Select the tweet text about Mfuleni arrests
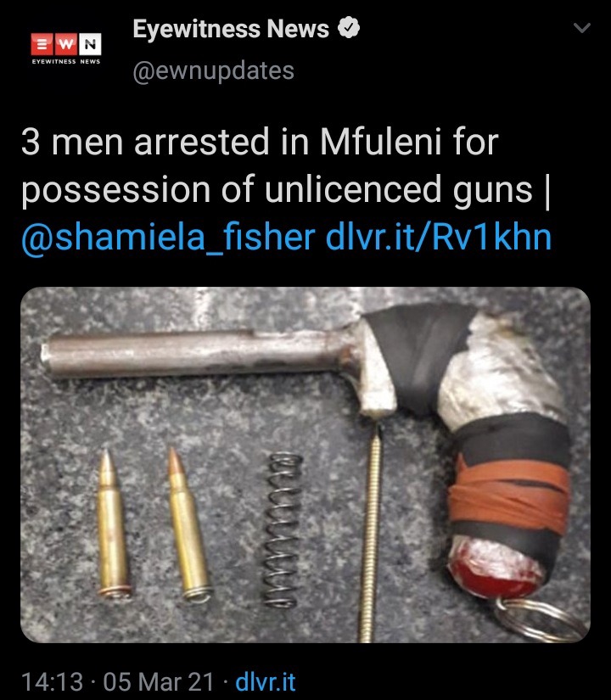Viewport: 611px width, 700px height. [286, 189]
